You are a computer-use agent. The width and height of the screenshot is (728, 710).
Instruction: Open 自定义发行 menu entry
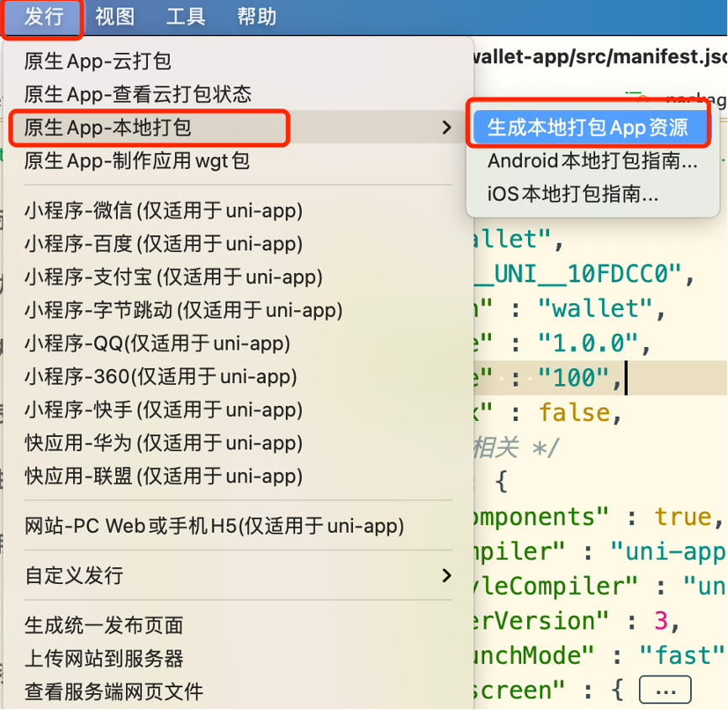pos(238,576)
